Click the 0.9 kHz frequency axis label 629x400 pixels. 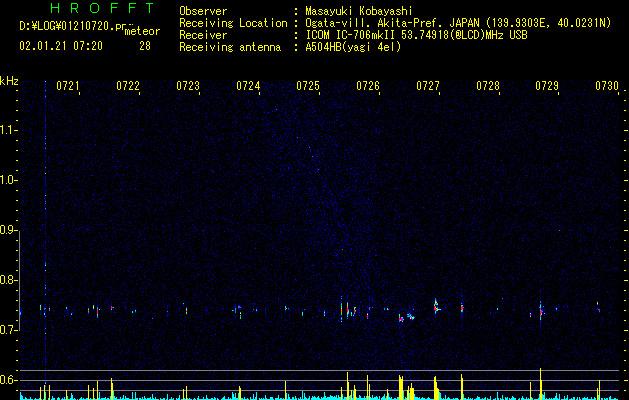(x=8, y=230)
